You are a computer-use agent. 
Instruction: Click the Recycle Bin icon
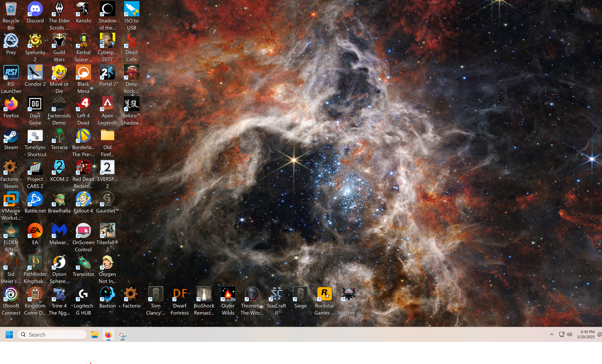click(x=11, y=10)
